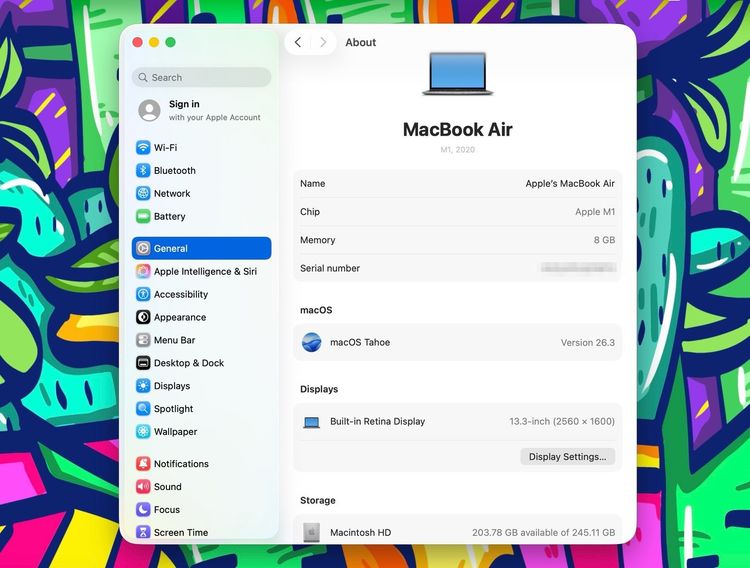750x568 pixels.
Task: Click the macOS Tahoe logo icon
Action: click(x=311, y=342)
